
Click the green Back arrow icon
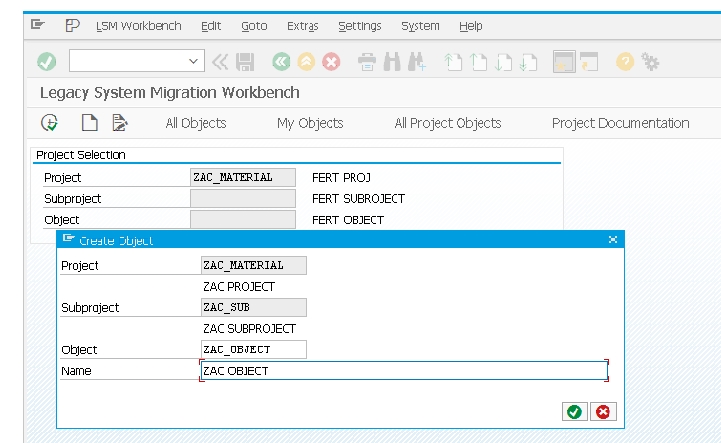coord(281,62)
